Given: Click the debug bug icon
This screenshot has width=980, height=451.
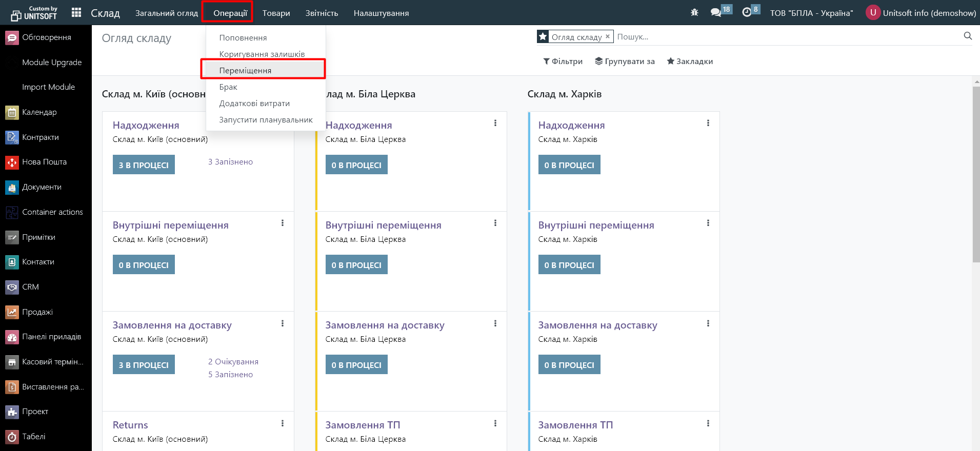Looking at the screenshot, I should coord(694,13).
